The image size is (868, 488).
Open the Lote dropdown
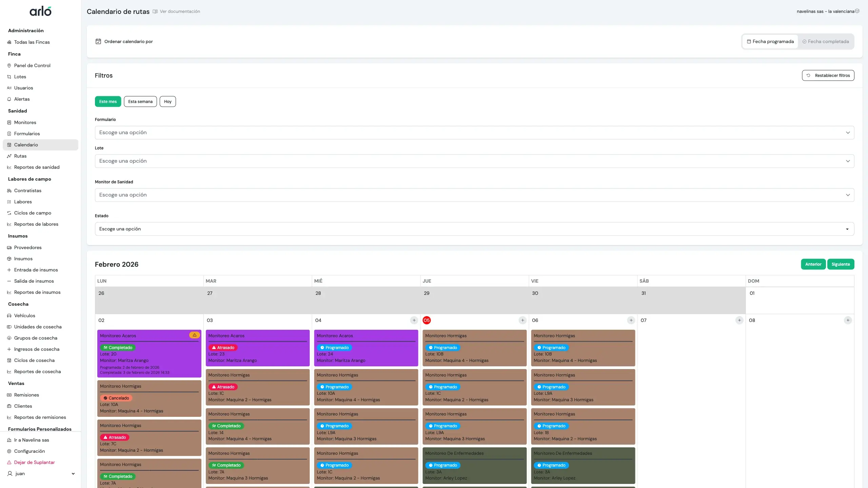(474, 161)
